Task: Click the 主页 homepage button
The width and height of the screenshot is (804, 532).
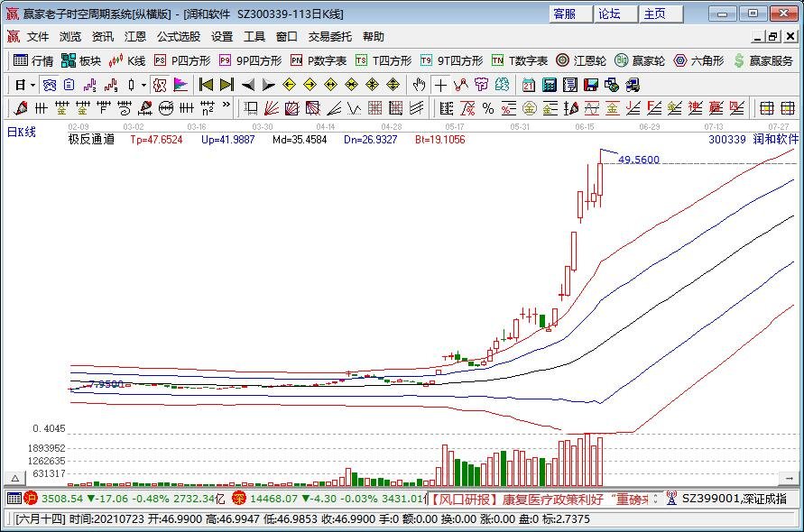Action: coord(661,14)
